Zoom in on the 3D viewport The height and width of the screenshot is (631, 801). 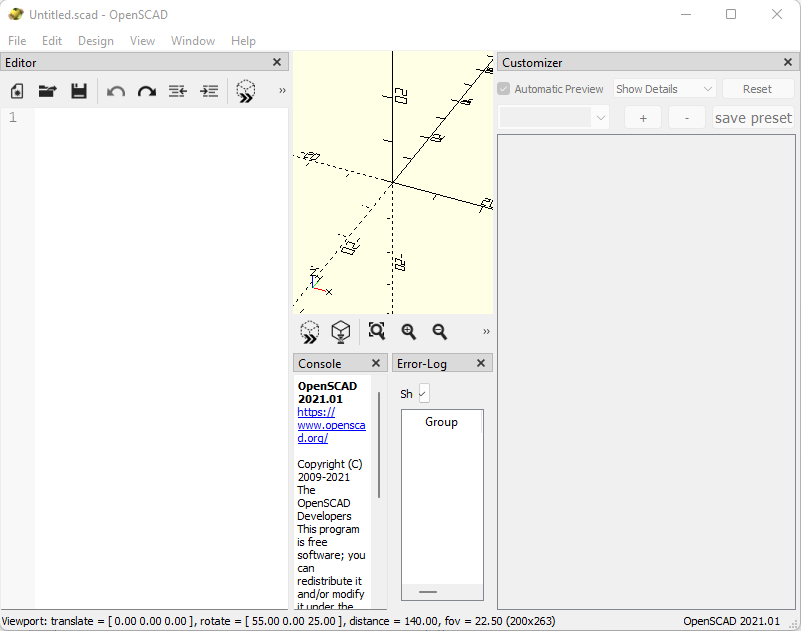pyautogui.click(x=408, y=331)
